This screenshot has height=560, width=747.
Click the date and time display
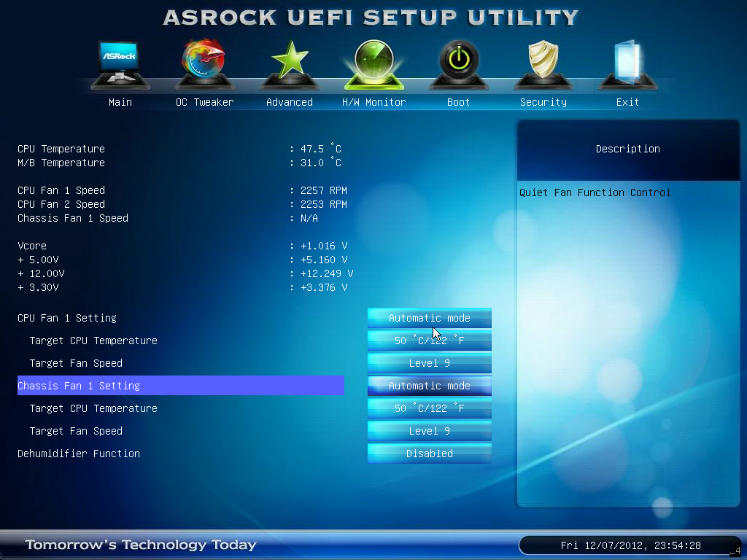click(x=630, y=545)
